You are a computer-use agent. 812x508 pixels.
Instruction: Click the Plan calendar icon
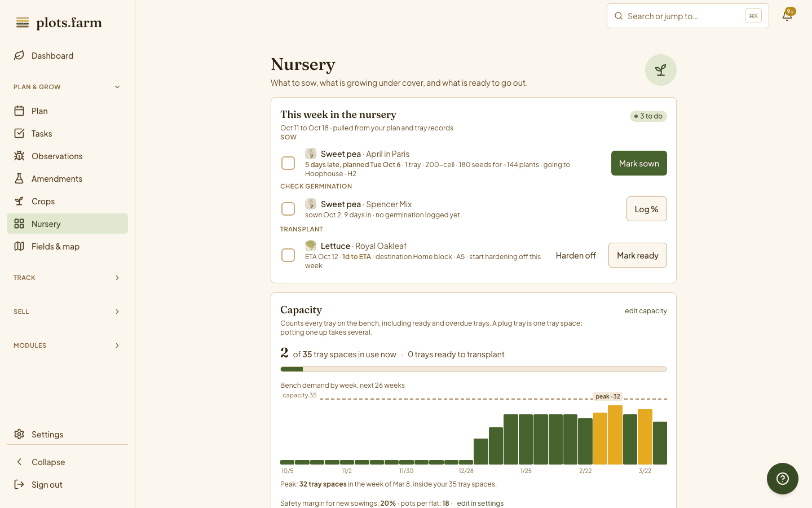(19, 111)
